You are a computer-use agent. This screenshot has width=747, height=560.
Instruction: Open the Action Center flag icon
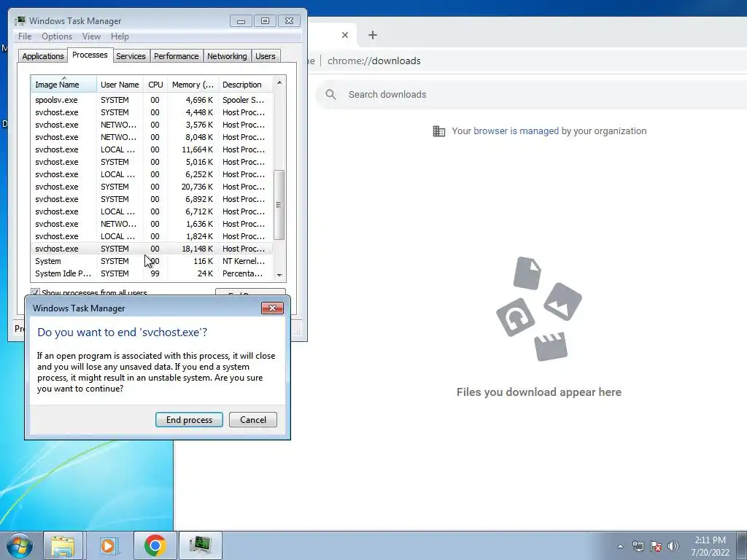(656, 546)
